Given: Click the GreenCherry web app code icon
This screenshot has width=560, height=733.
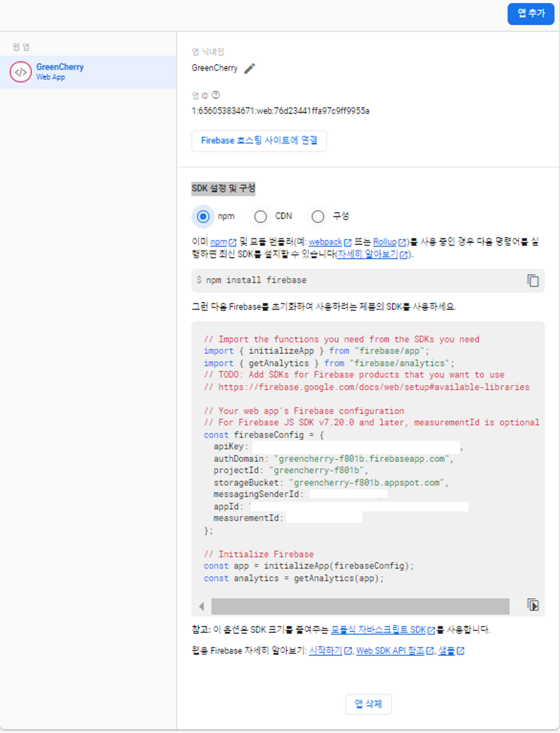Looking at the screenshot, I should tap(21, 72).
